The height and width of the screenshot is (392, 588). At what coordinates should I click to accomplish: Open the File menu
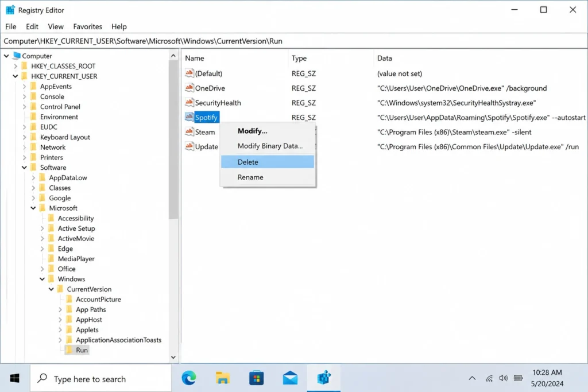pyautogui.click(x=10, y=26)
